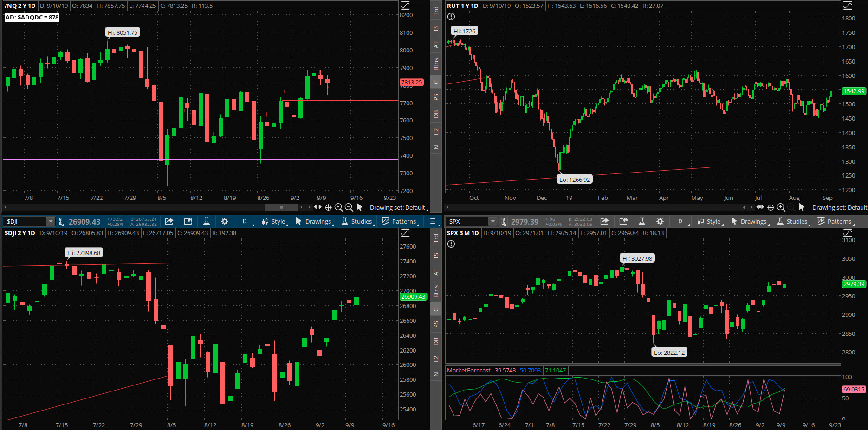Click the symbol link icon next to SPX
This screenshot has width=868, height=430.
point(503,221)
